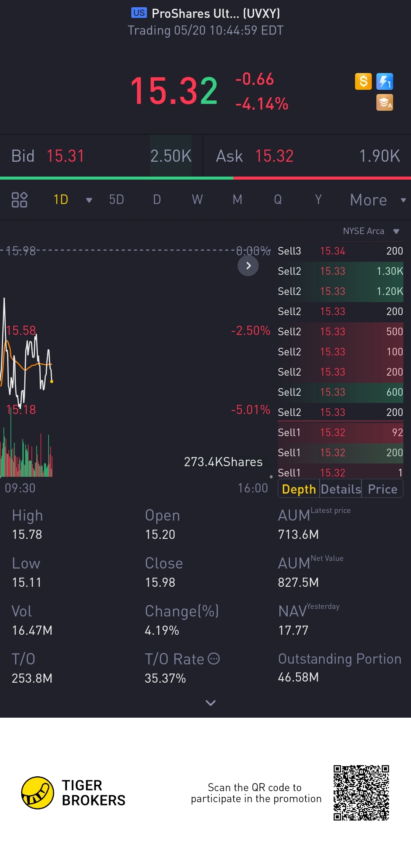This screenshot has width=411, height=868.
Task: Tap the T/O Rate info icon
Action: (x=214, y=659)
